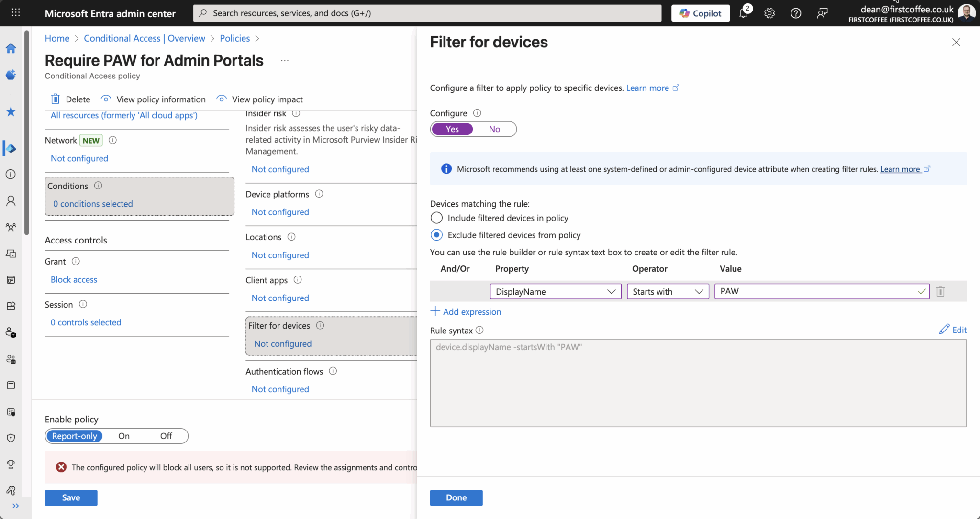The width and height of the screenshot is (980, 519).
Task: Open the Protection shield icon in sidebar
Action: pyautogui.click(x=11, y=438)
